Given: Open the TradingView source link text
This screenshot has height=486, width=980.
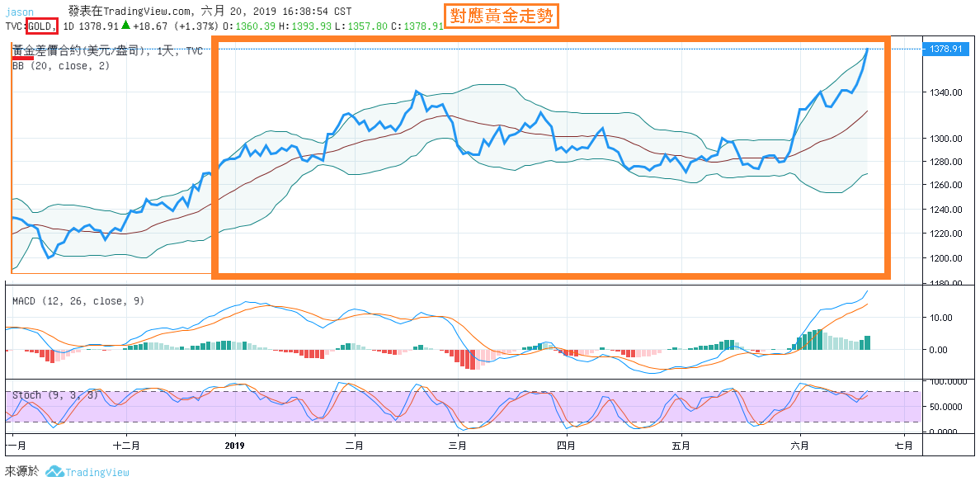Looking at the screenshot, I should (x=97, y=472).
